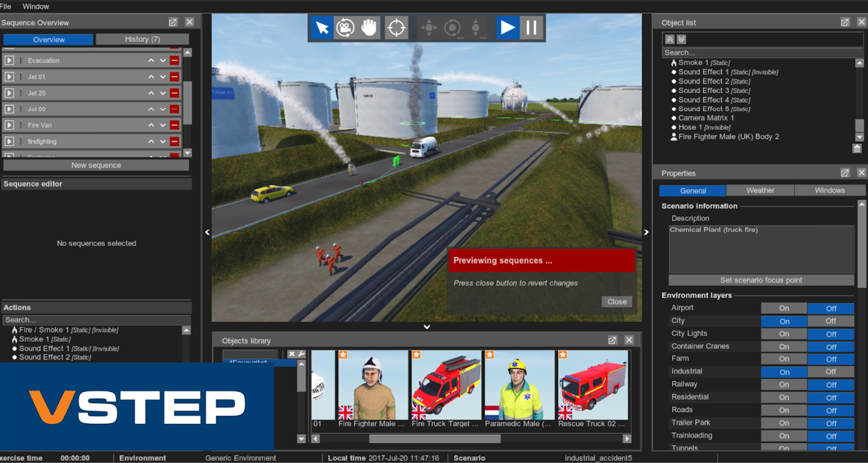Viewport: 868px width, 463px height.
Task: Click the wrench icon in Objects library
Action: 301,355
